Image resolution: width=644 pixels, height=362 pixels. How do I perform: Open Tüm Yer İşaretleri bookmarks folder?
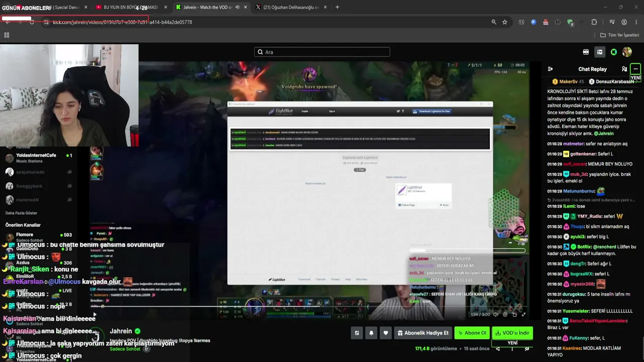(619, 35)
